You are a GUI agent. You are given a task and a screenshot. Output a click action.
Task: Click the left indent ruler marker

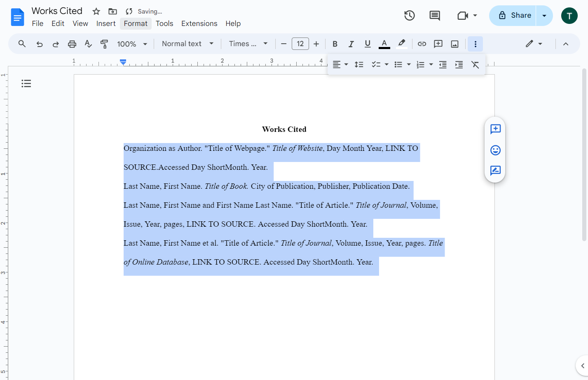[x=123, y=62]
